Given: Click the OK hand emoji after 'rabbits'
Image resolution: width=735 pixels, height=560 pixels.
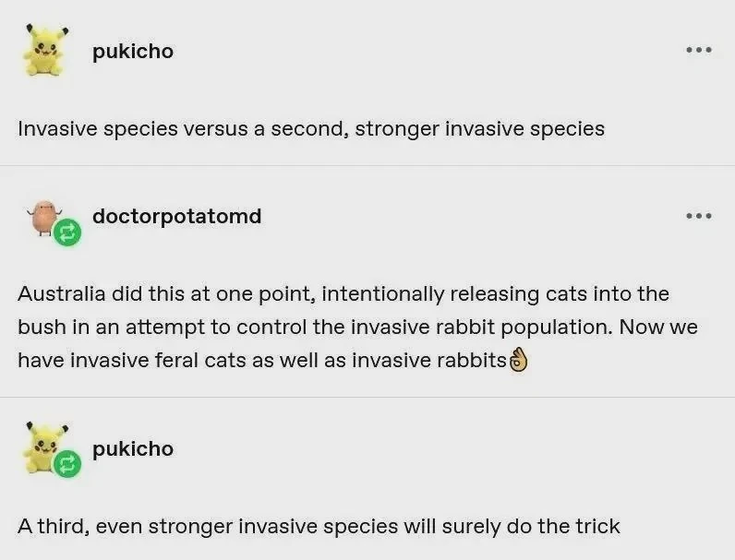Looking at the screenshot, I should (518, 360).
